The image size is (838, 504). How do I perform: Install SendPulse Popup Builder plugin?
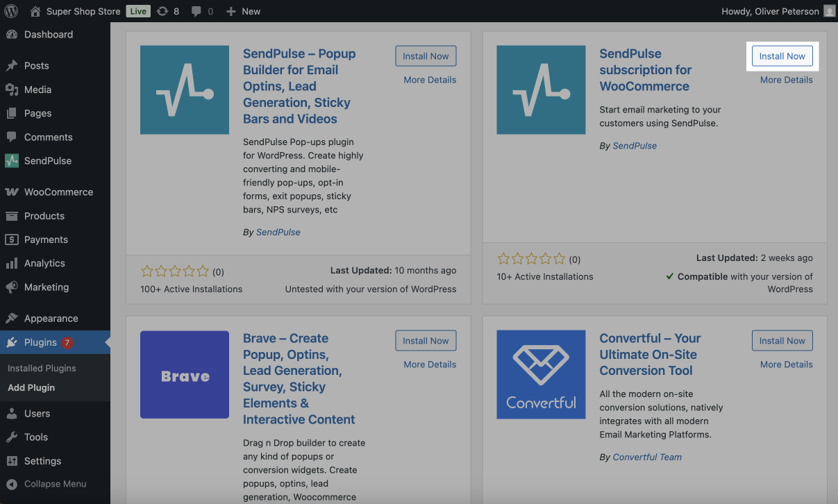click(x=426, y=56)
